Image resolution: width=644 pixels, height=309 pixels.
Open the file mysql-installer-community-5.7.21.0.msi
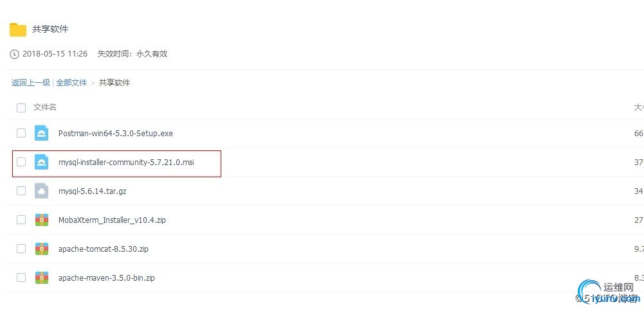pos(126,163)
